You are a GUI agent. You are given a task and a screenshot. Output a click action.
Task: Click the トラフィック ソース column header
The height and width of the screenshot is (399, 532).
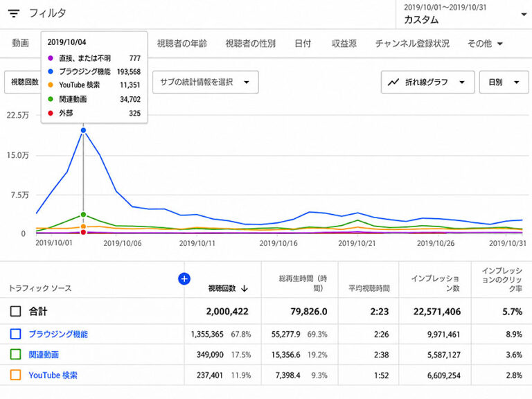40,288
